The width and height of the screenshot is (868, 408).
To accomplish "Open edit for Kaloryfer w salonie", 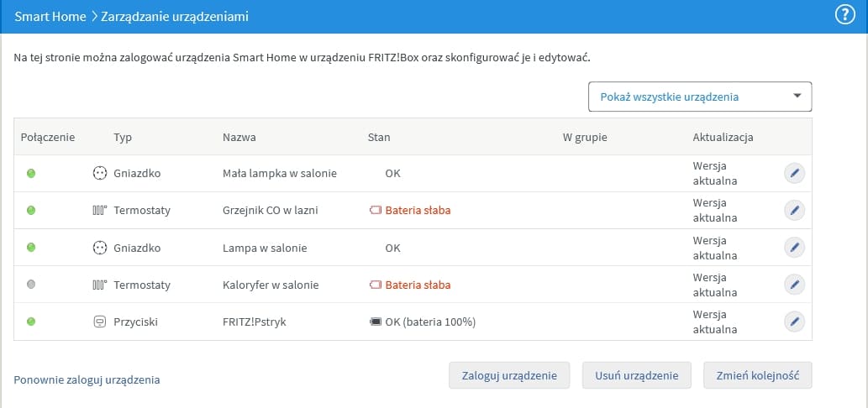I will (x=794, y=285).
